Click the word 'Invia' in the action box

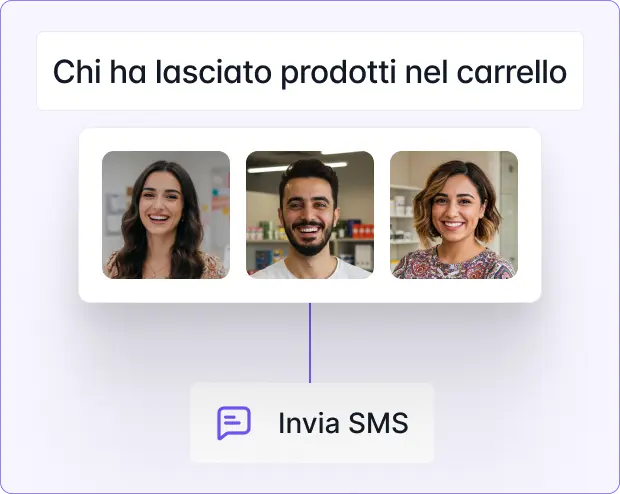tap(309, 423)
